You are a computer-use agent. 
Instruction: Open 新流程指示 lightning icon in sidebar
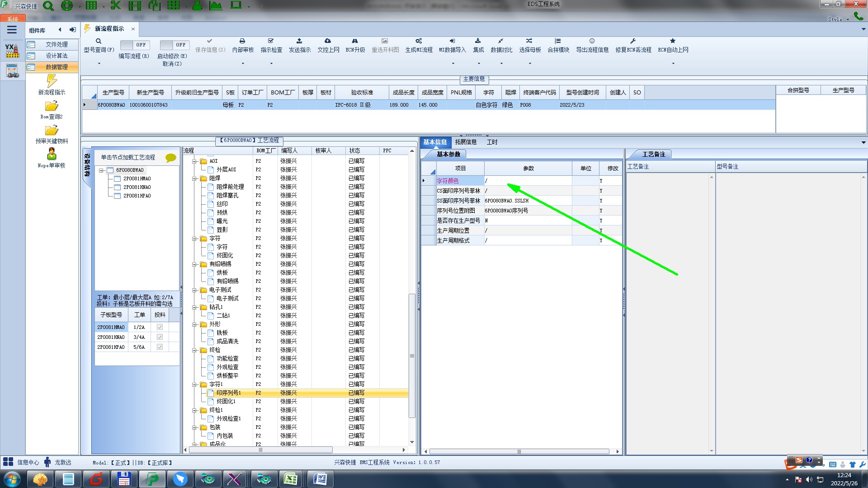[x=52, y=81]
